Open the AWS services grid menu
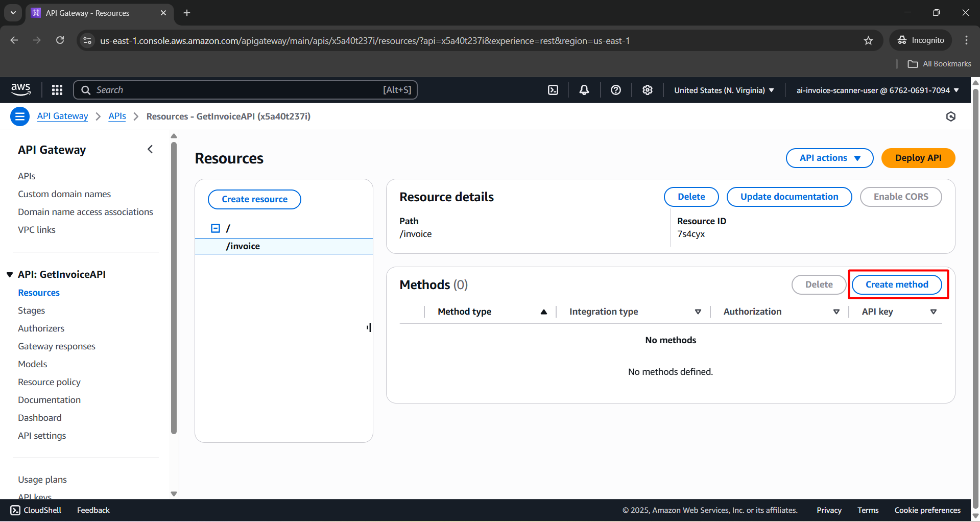The height and width of the screenshot is (522, 980). pyautogui.click(x=57, y=90)
